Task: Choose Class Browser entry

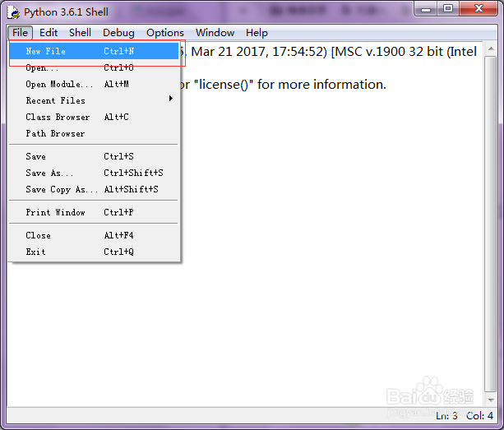Action: pyautogui.click(x=94, y=117)
